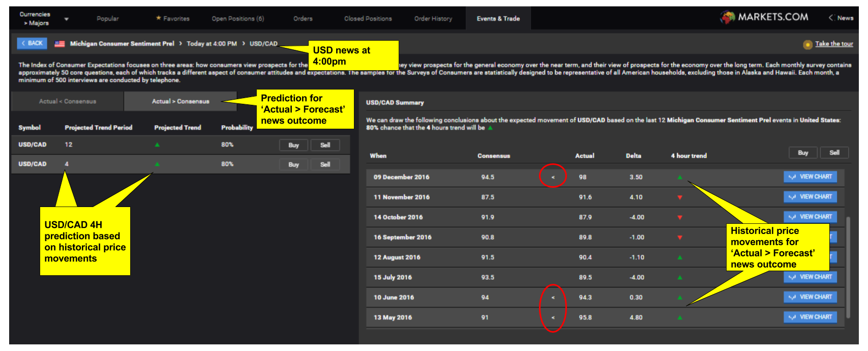Image resolution: width=868 pixels, height=351 pixels.
Task: Click the Symbol column header
Action: (x=29, y=128)
